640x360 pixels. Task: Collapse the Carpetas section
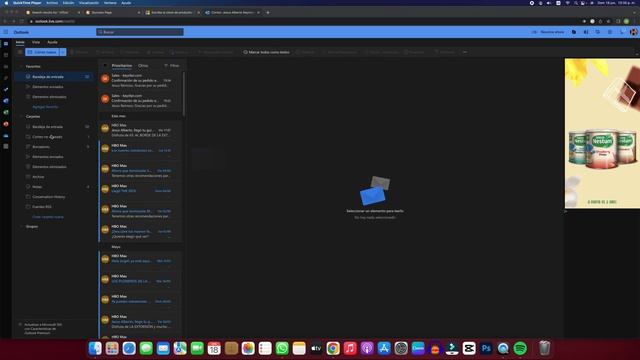click(21, 117)
